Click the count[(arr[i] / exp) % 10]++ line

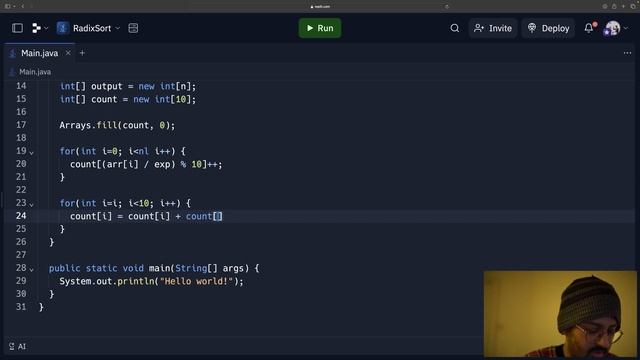click(146, 164)
